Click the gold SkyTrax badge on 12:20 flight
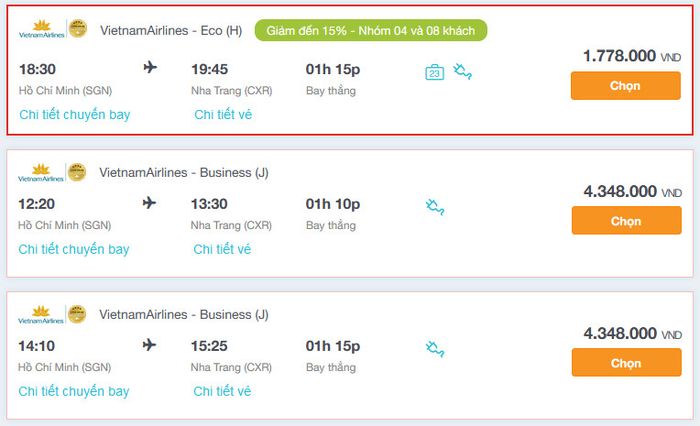The image size is (700, 426). 77,172
